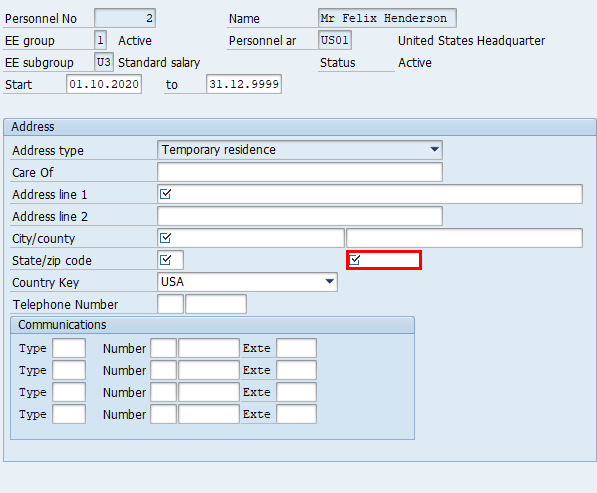Open the Country Key dropdown
Screen dimensions: 597x493
click(x=247, y=282)
